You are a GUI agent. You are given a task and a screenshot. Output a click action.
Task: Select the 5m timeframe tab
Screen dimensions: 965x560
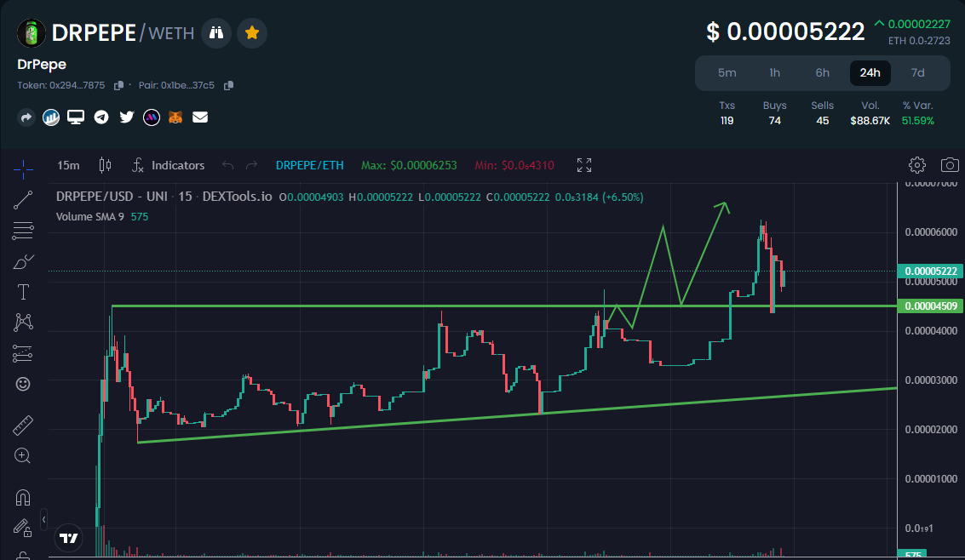pos(727,73)
